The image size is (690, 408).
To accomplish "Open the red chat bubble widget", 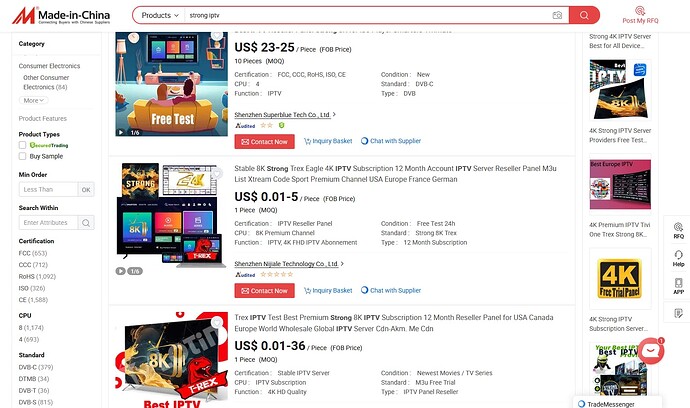I will coord(651,351).
